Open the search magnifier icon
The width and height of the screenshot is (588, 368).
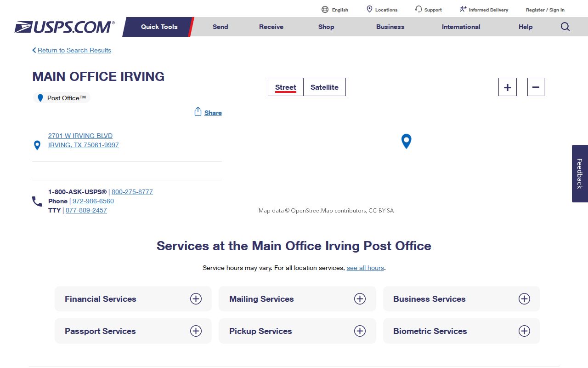[565, 27]
